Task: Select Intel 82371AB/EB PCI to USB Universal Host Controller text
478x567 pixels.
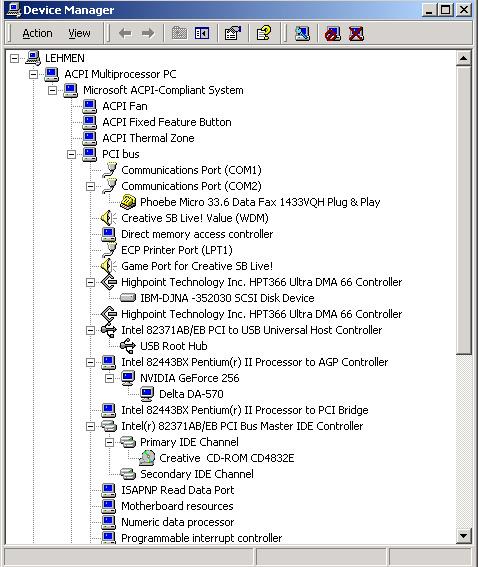Action: tap(252, 330)
